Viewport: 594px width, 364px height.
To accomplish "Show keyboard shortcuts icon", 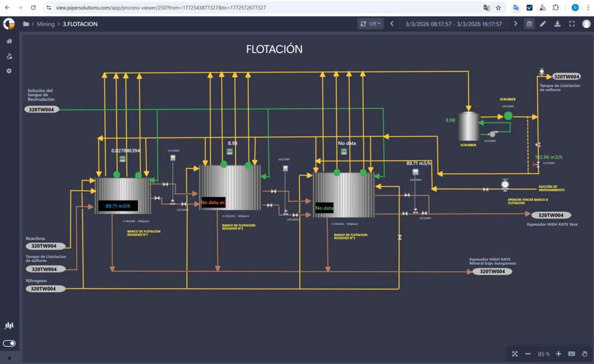I will 571,354.
